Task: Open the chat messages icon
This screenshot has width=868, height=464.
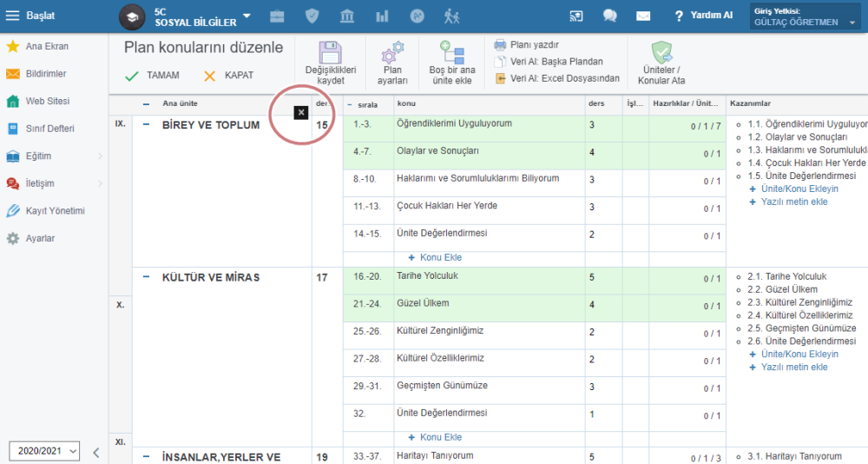Action: (610, 16)
